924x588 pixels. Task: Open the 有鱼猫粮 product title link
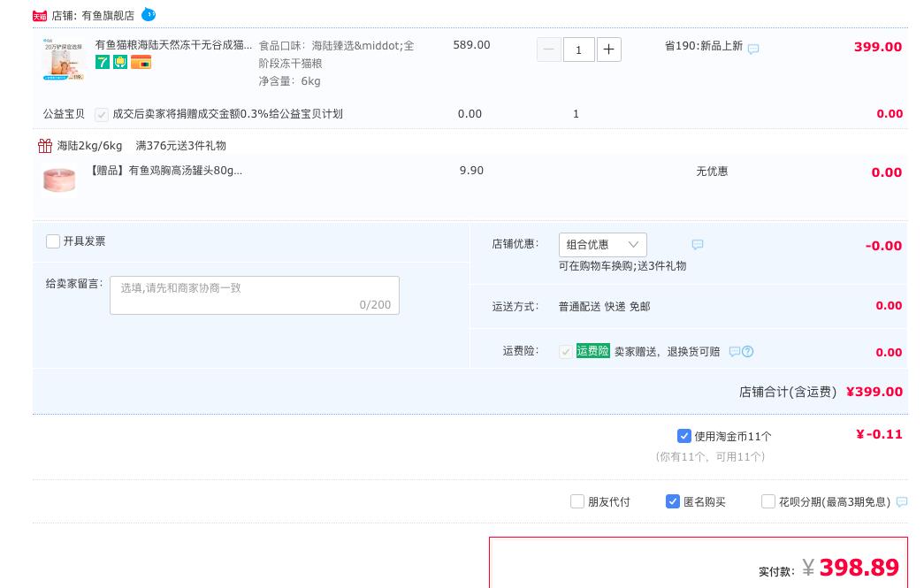coord(171,45)
